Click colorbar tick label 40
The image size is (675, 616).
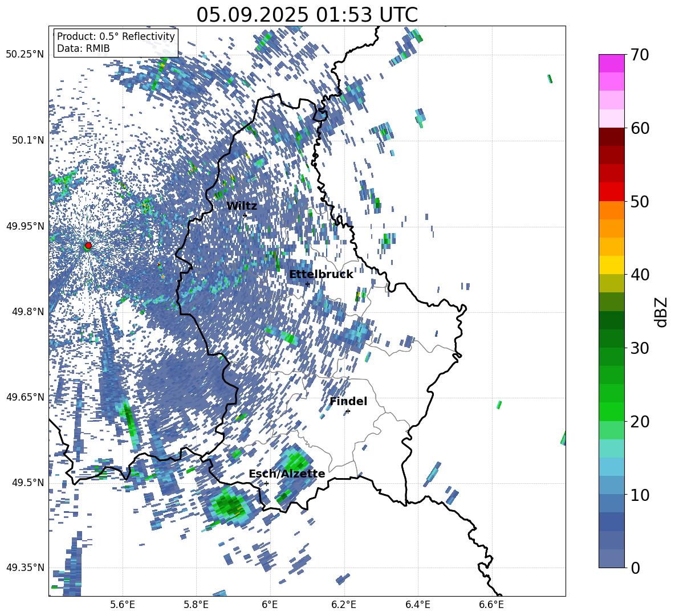click(640, 275)
